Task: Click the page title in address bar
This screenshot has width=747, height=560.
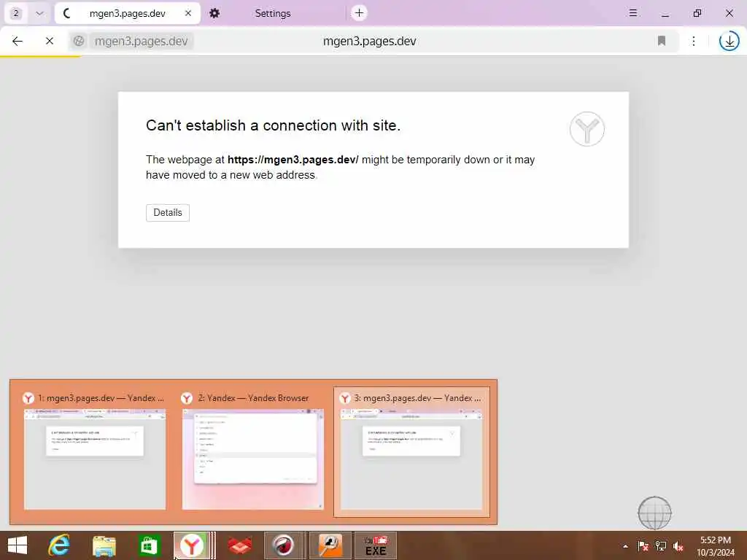Action: tap(369, 42)
